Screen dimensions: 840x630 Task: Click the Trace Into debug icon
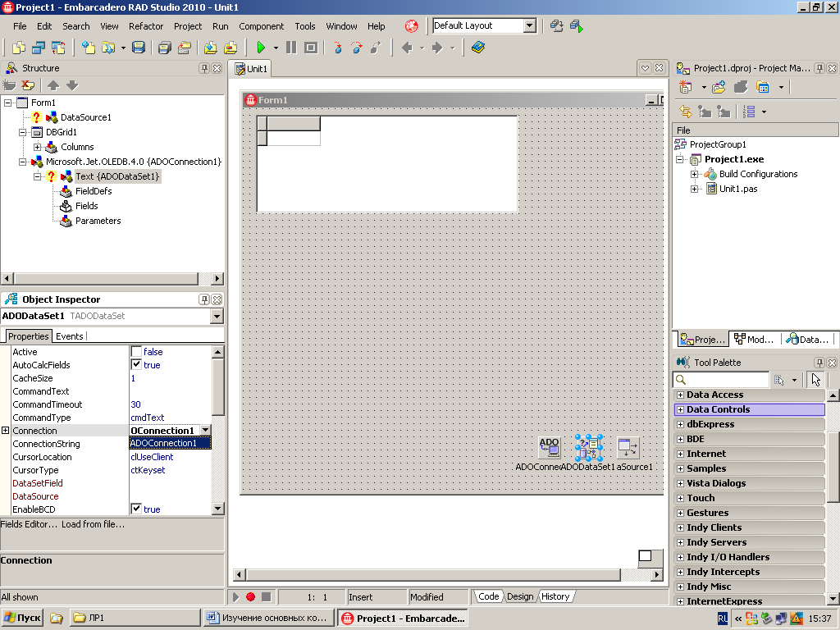click(337, 48)
